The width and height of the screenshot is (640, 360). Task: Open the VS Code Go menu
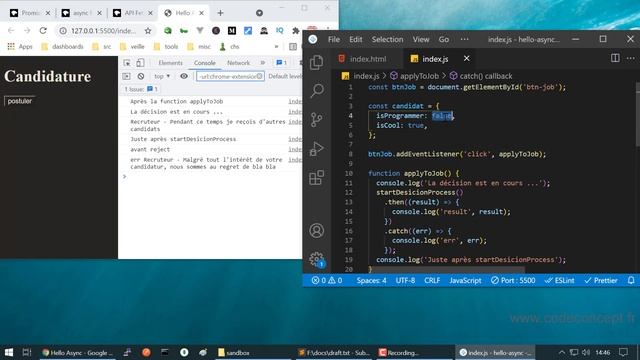[x=444, y=40]
